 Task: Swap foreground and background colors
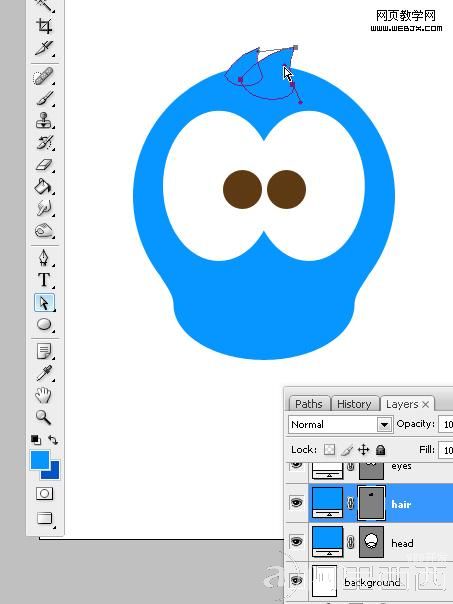click(53, 440)
